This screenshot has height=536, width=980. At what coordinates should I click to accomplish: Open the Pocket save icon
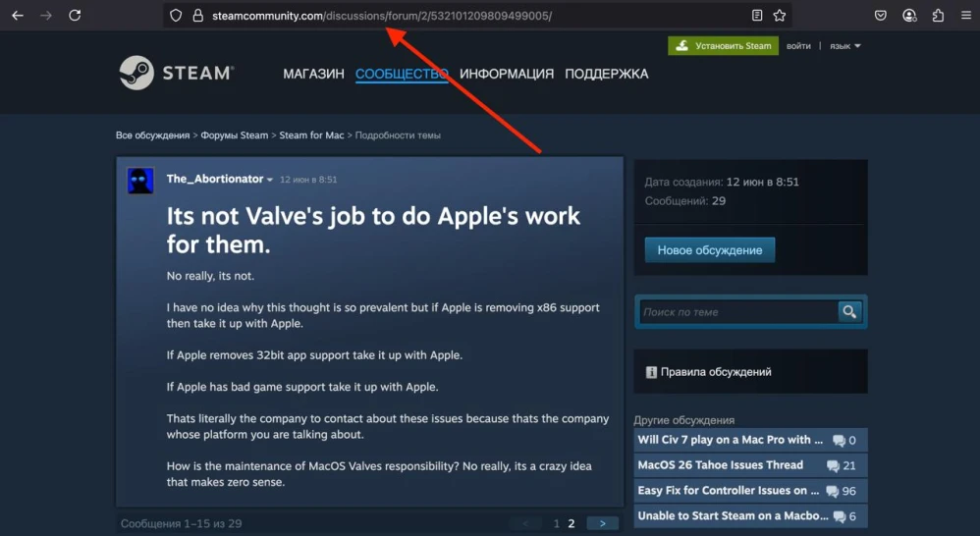pyautogui.click(x=881, y=16)
